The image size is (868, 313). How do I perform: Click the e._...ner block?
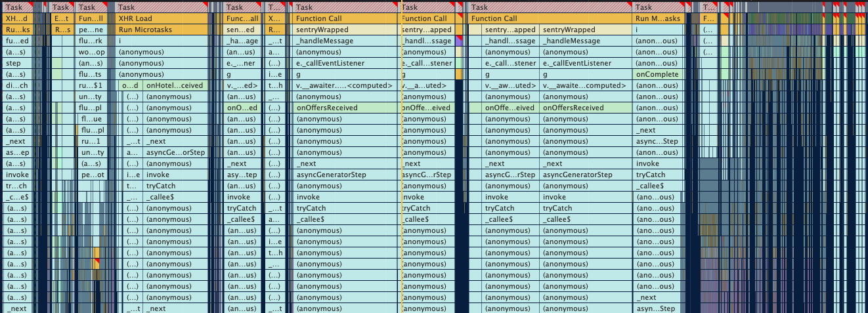coord(242,63)
